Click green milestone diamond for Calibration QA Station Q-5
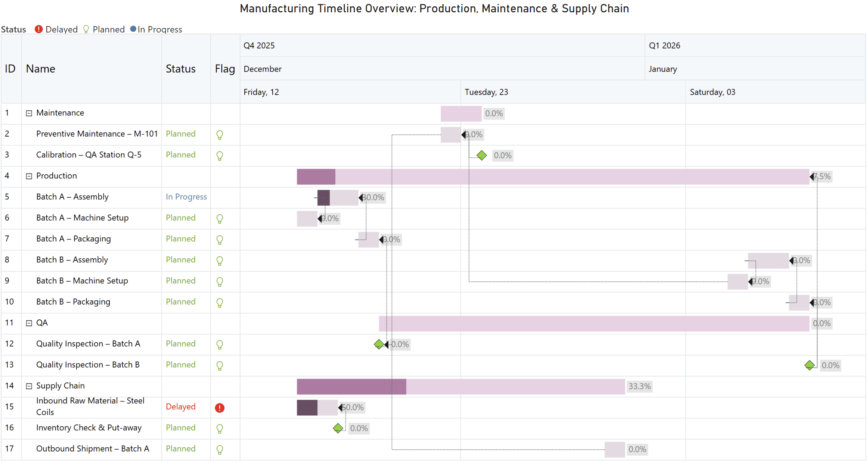The image size is (868, 465). 482,155
